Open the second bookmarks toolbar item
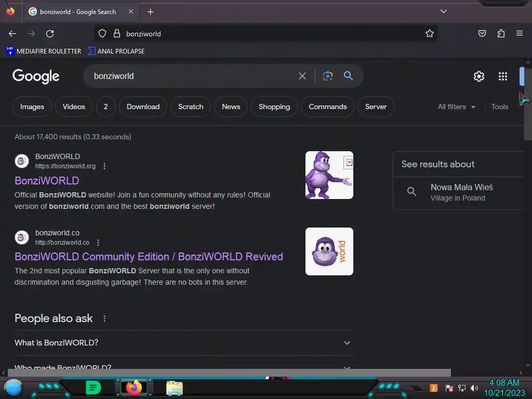This screenshot has height=399, width=532. (116, 51)
